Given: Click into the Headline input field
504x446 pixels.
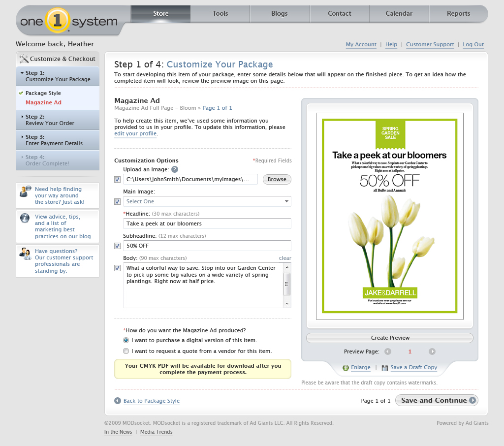Looking at the screenshot, I should coord(207,223).
